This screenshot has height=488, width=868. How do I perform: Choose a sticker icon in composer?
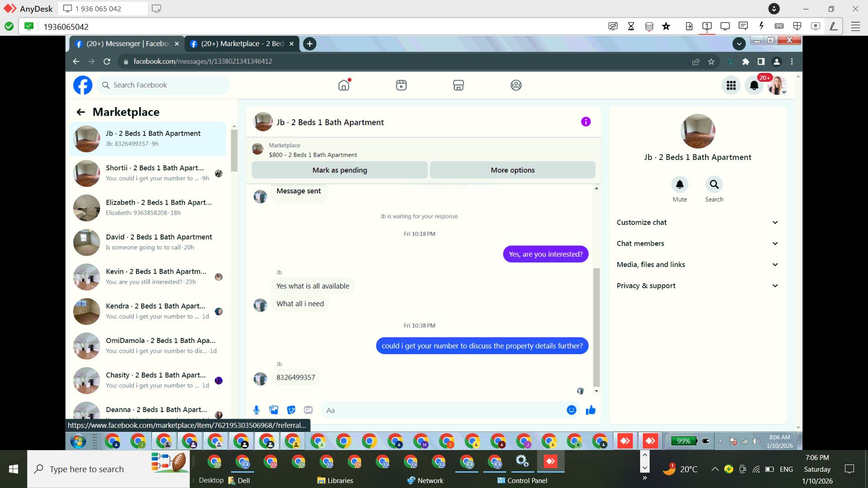coord(291,410)
